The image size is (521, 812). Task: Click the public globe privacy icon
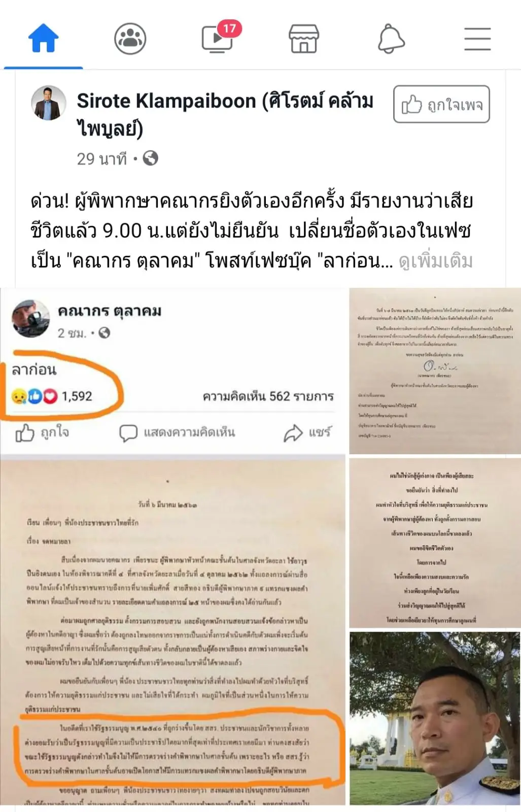[151, 158]
